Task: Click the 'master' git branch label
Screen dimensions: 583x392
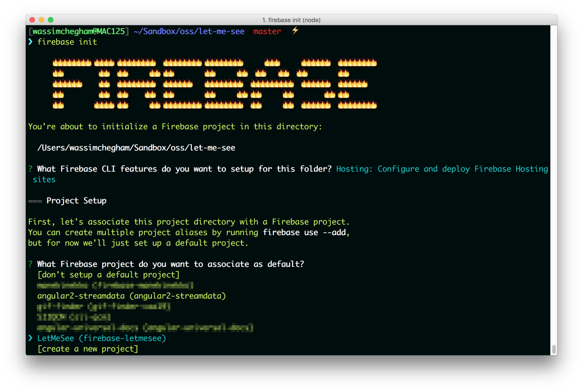Action: tap(267, 31)
